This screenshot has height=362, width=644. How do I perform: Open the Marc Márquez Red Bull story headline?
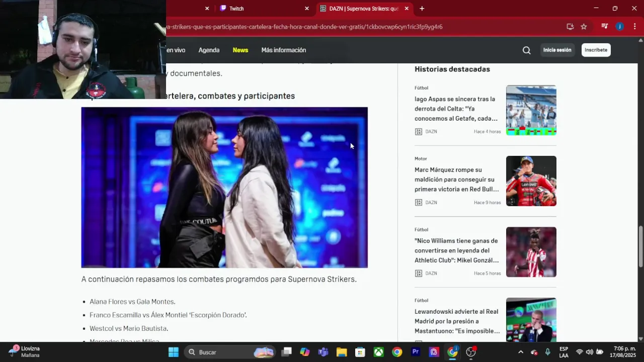(x=457, y=179)
